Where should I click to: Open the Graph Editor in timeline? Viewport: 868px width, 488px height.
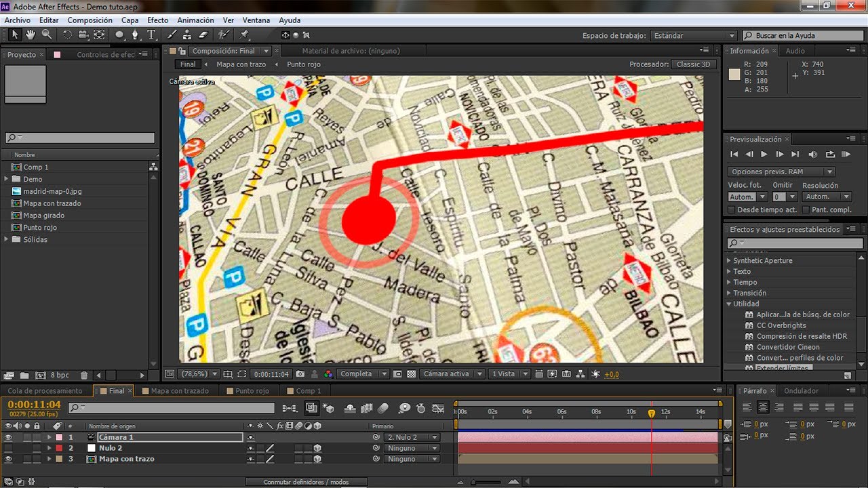click(x=439, y=408)
